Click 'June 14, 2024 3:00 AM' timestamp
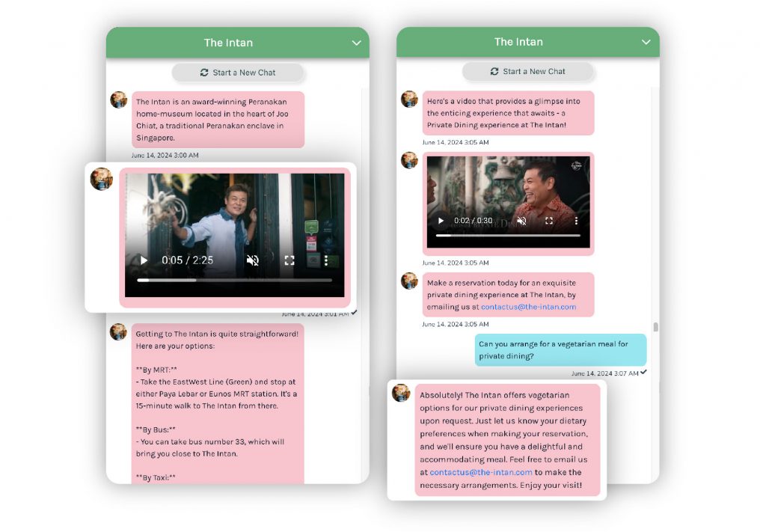The image size is (766, 532). [x=165, y=156]
